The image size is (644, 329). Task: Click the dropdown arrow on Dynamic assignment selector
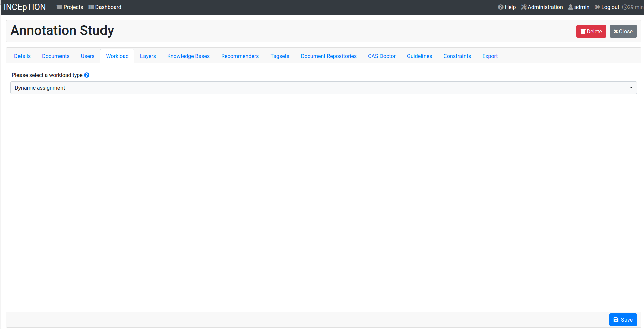tap(631, 88)
